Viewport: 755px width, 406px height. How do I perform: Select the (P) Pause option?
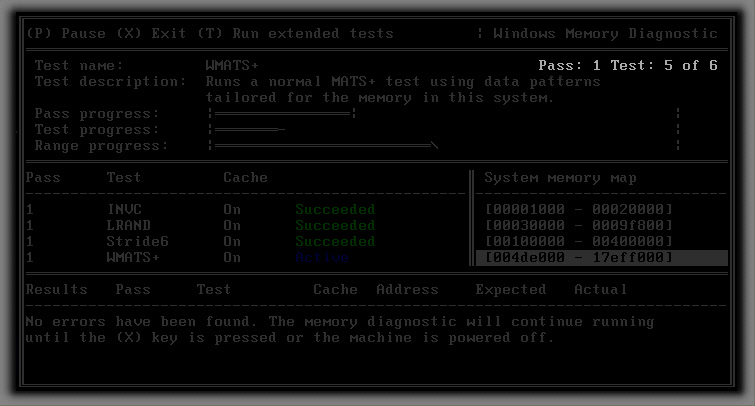point(66,33)
